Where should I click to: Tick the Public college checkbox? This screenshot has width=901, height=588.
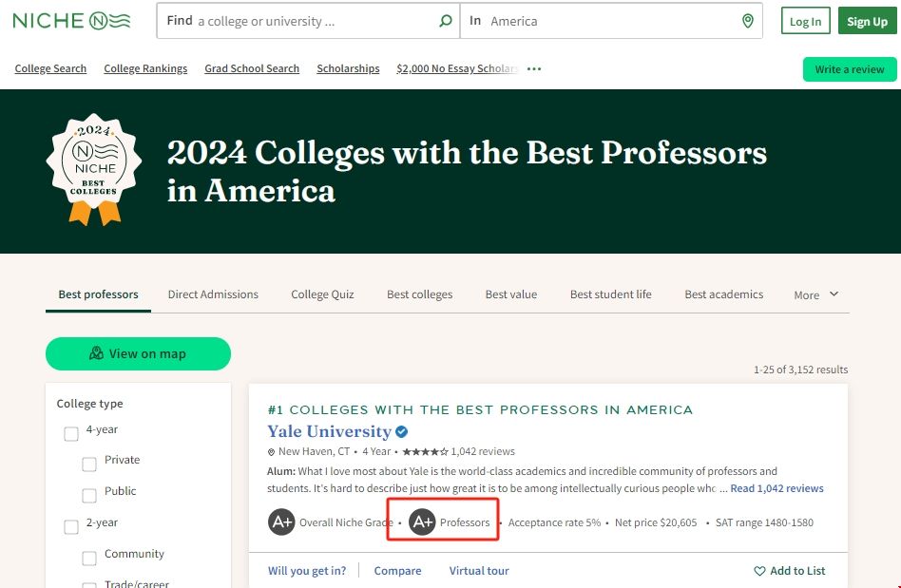click(x=89, y=496)
